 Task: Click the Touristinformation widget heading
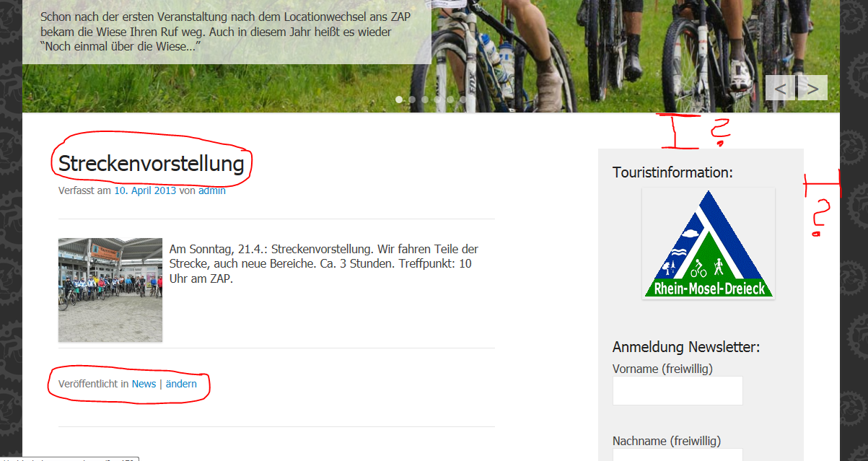point(672,172)
